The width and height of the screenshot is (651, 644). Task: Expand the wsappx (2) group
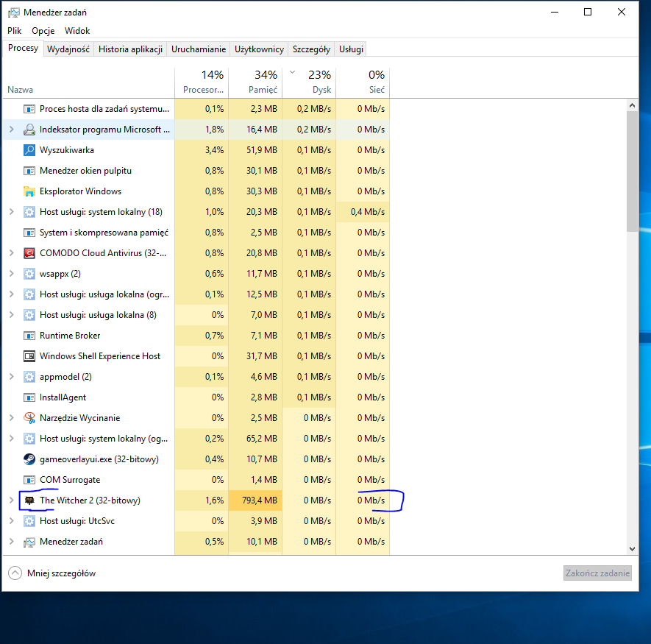pyautogui.click(x=12, y=274)
